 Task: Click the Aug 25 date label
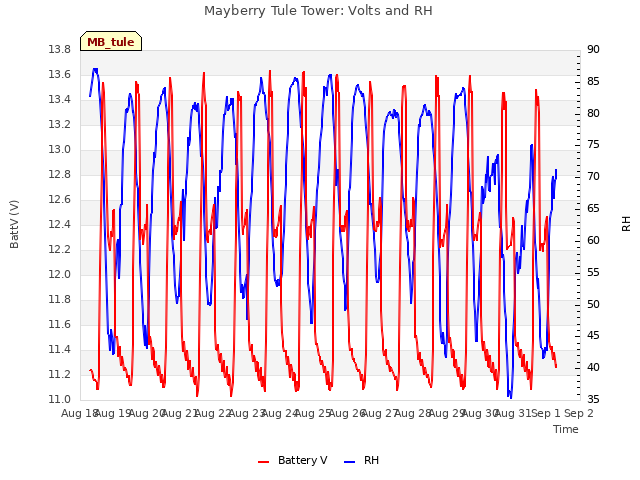click(x=313, y=413)
